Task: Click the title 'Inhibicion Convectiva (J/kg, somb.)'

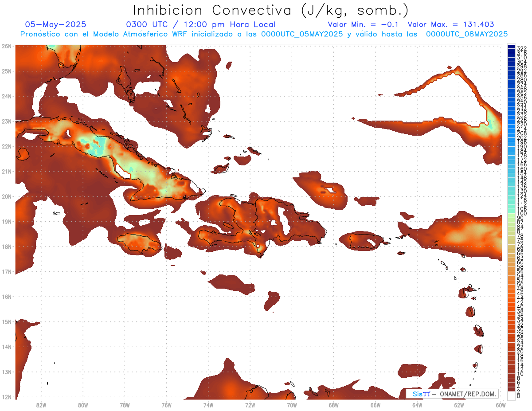Action: (x=271, y=10)
